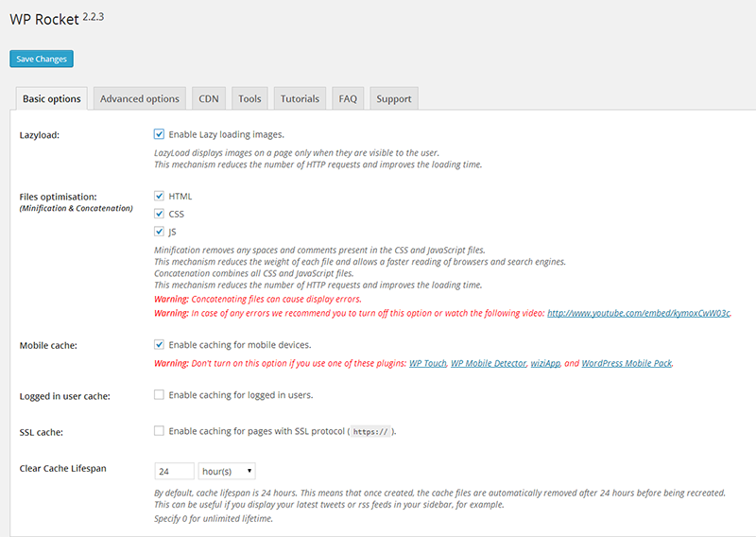Toggle the JS minification checkbox

159,232
